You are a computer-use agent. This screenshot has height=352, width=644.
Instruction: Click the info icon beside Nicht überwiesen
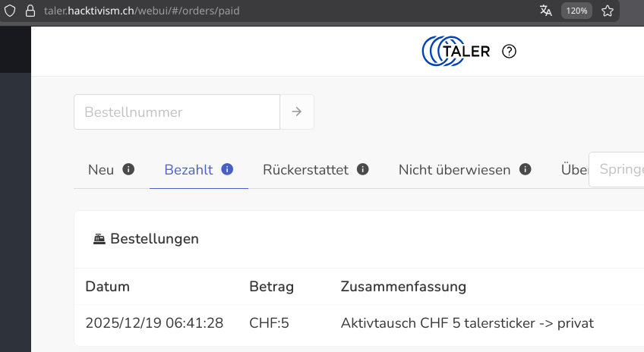[x=525, y=169]
